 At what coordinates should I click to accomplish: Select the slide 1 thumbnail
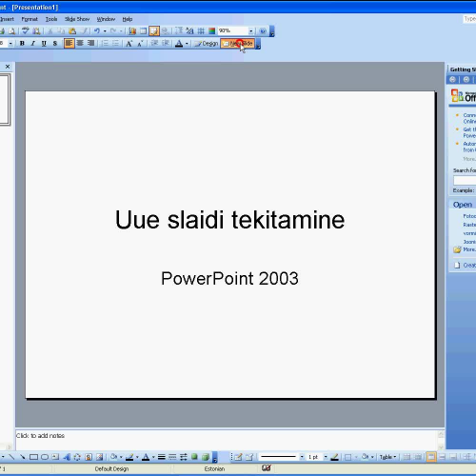tap(5, 99)
